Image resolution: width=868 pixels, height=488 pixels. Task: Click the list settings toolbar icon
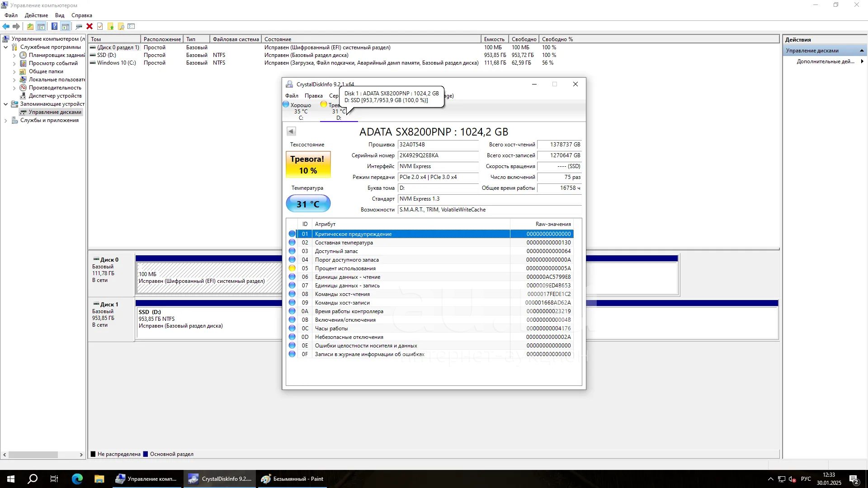click(131, 26)
